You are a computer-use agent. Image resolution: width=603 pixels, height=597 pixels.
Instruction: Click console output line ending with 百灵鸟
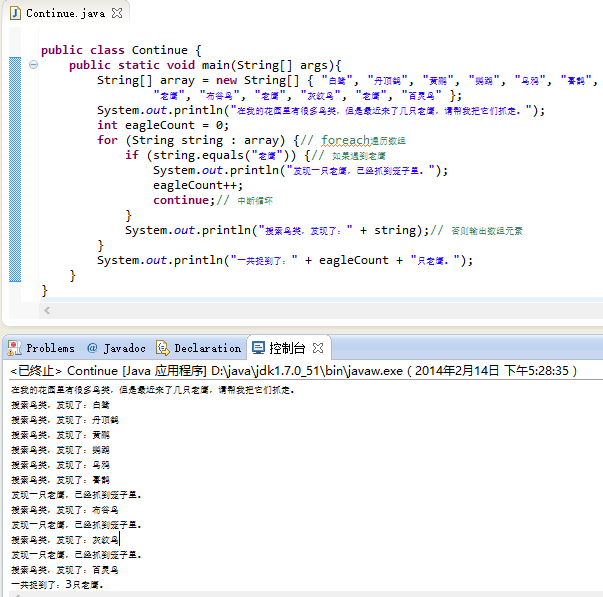pyautogui.click(x=65, y=570)
